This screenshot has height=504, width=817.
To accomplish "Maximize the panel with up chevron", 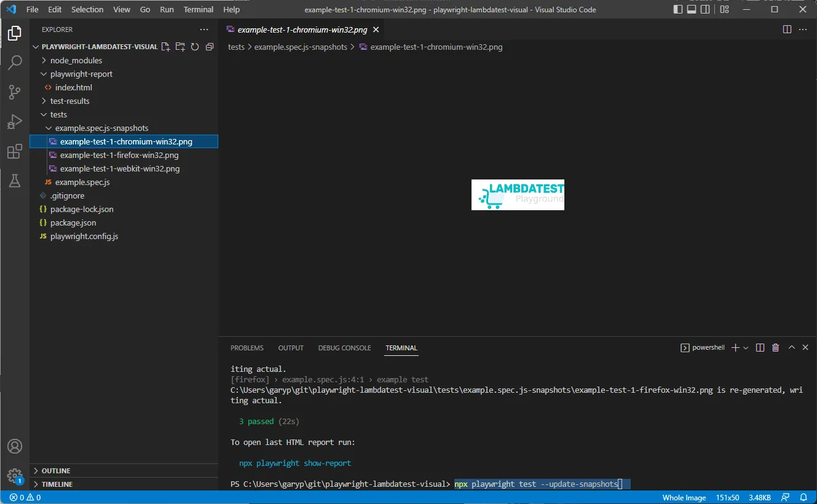I will pos(792,348).
